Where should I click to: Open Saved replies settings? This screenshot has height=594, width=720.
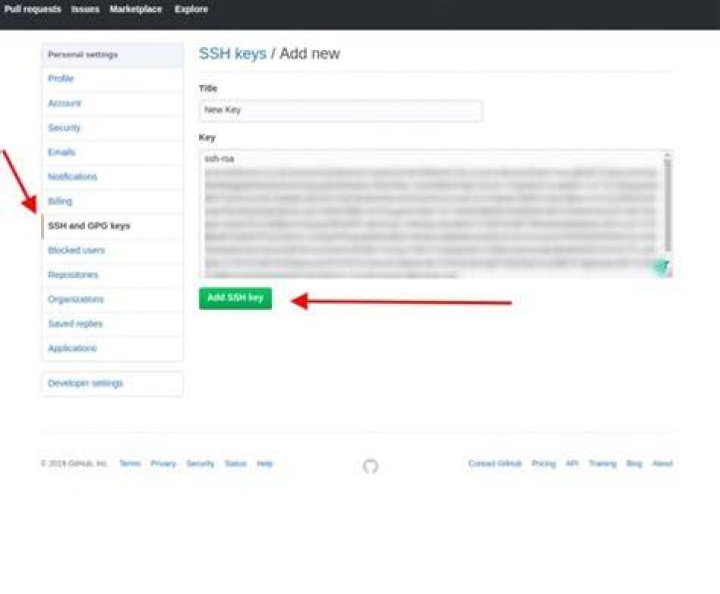112,324
